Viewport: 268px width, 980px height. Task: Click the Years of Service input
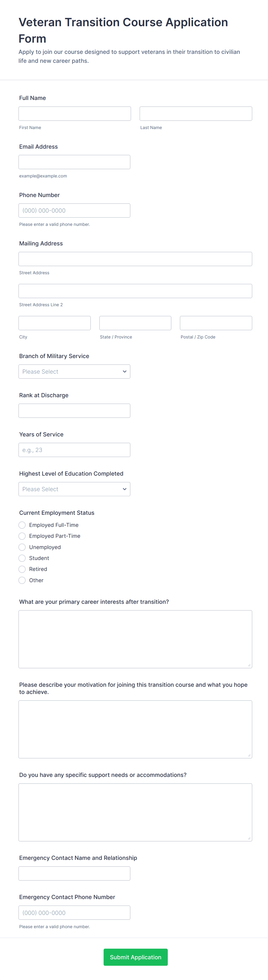pos(74,450)
